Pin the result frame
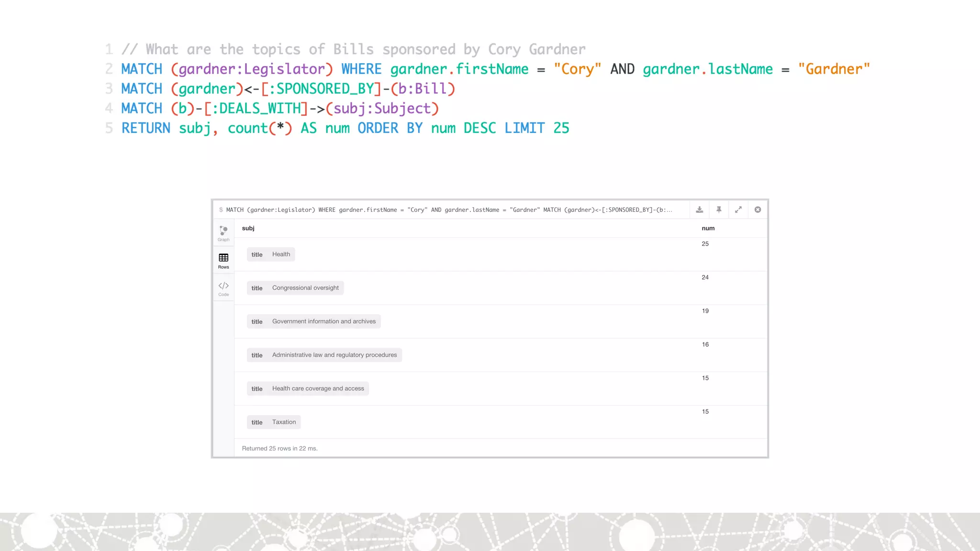The image size is (980, 551). 719,209
